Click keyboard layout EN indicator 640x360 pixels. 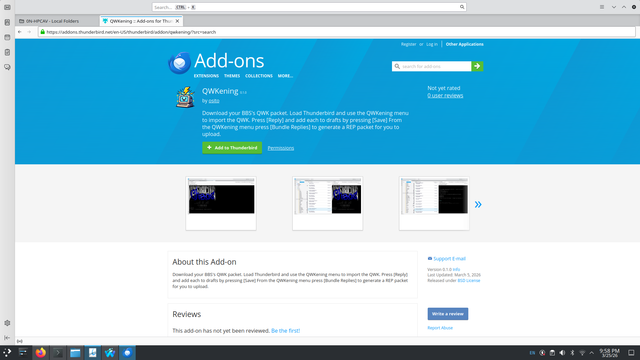click(532, 353)
